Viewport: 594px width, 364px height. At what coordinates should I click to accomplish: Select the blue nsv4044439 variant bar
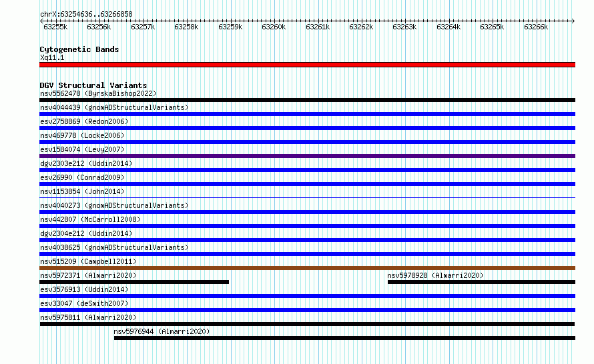pos(307,114)
